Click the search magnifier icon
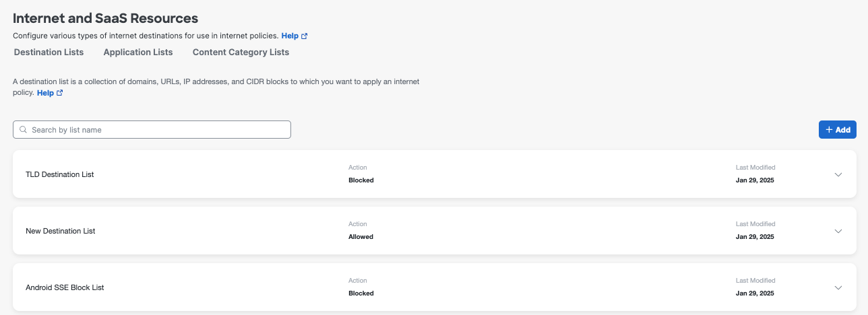This screenshot has height=315, width=868. 23,130
